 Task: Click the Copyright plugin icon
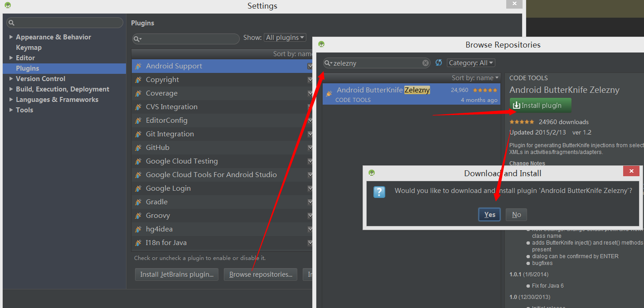tap(138, 80)
